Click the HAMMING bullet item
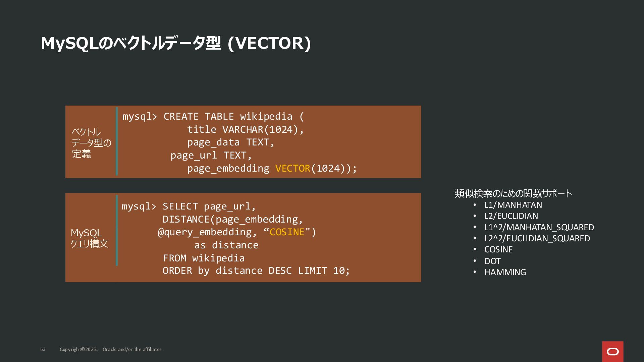 click(505, 272)
